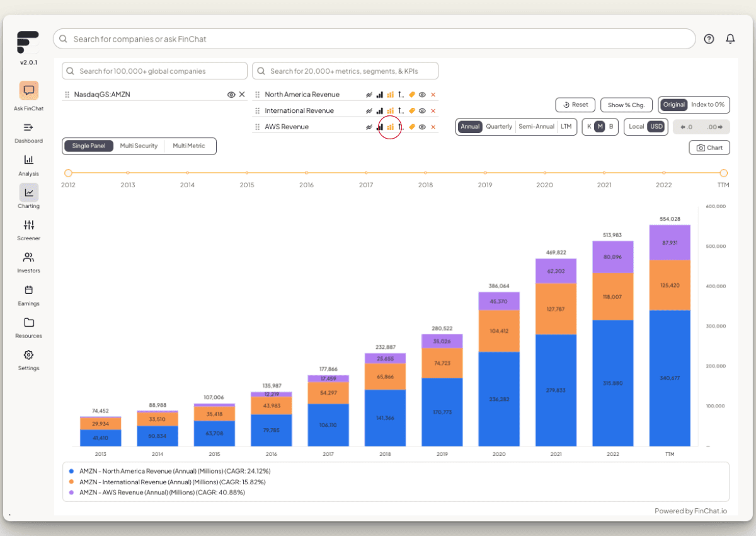Set AWS Revenue to line chart
Screen dimensions: 756x536
[x=369, y=127]
